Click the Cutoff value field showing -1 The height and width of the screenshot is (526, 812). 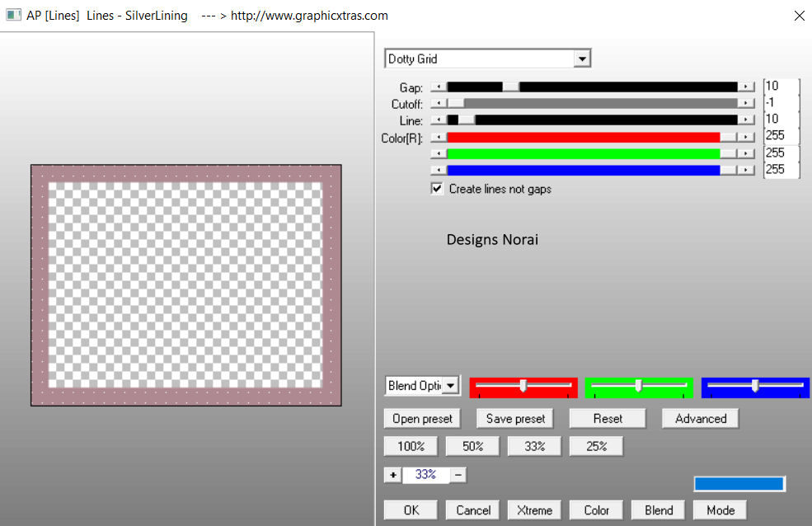[781, 103]
